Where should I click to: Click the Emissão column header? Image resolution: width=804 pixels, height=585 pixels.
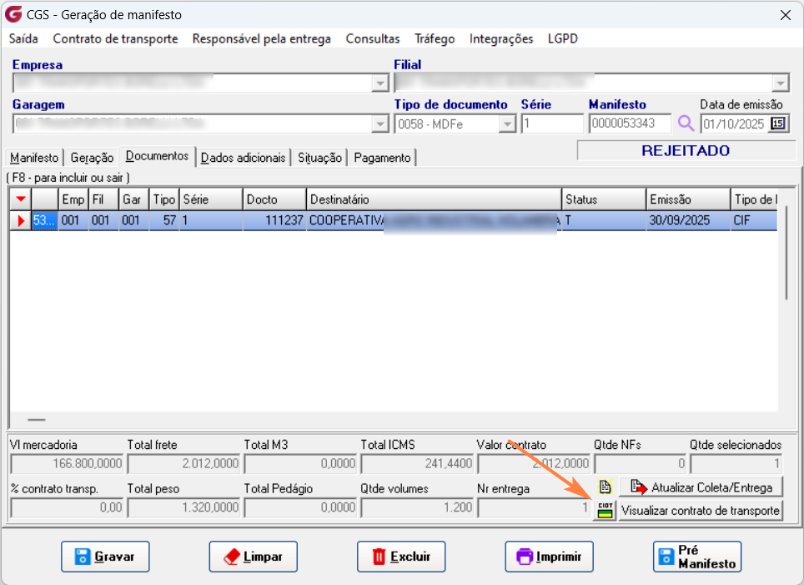(x=688, y=199)
